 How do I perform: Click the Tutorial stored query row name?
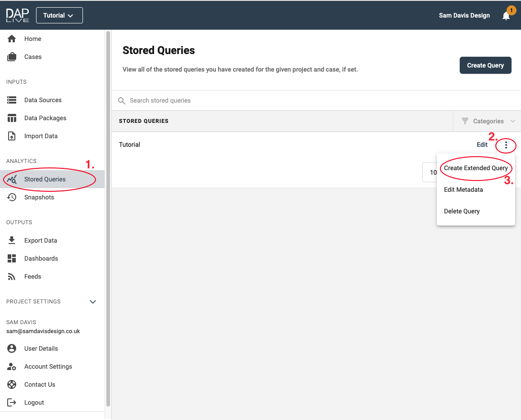tap(130, 145)
